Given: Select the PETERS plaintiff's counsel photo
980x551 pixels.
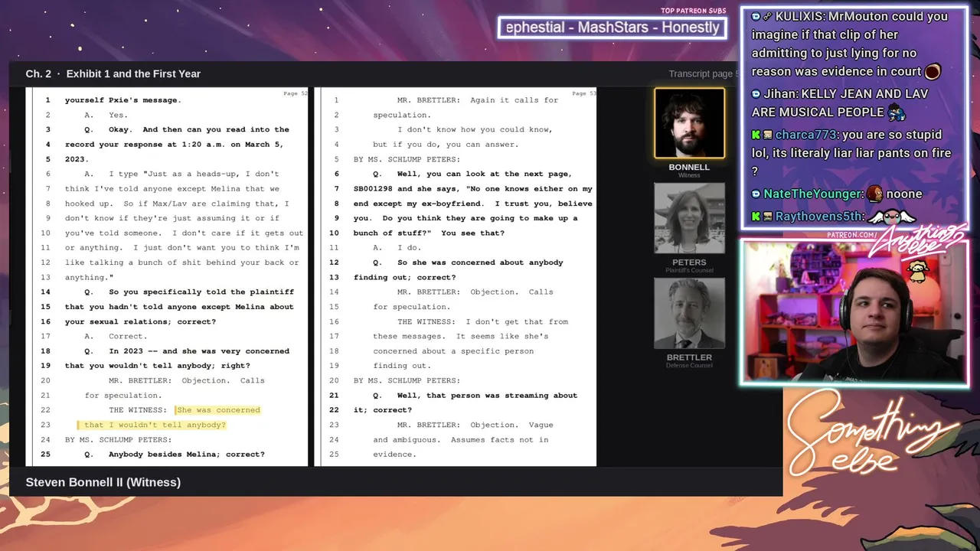Looking at the screenshot, I should coord(689,218).
